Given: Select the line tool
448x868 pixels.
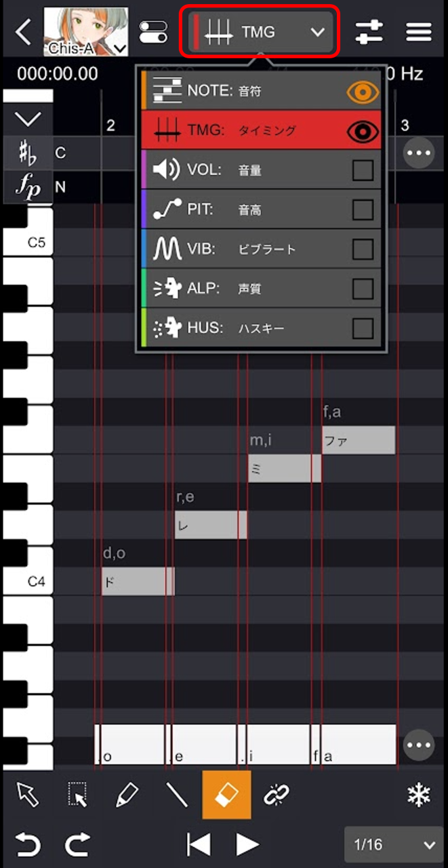Looking at the screenshot, I should pyautogui.click(x=177, y=795).
